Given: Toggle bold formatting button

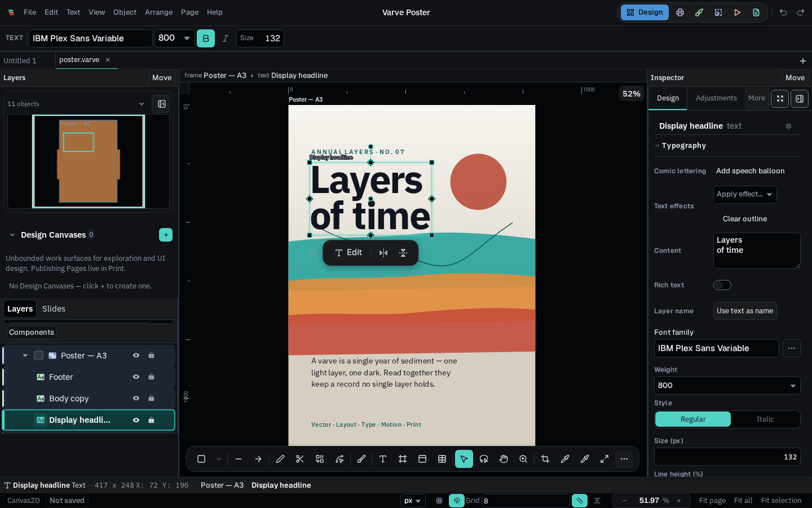Looking at the screenshot, I should [x=206, y=38].
